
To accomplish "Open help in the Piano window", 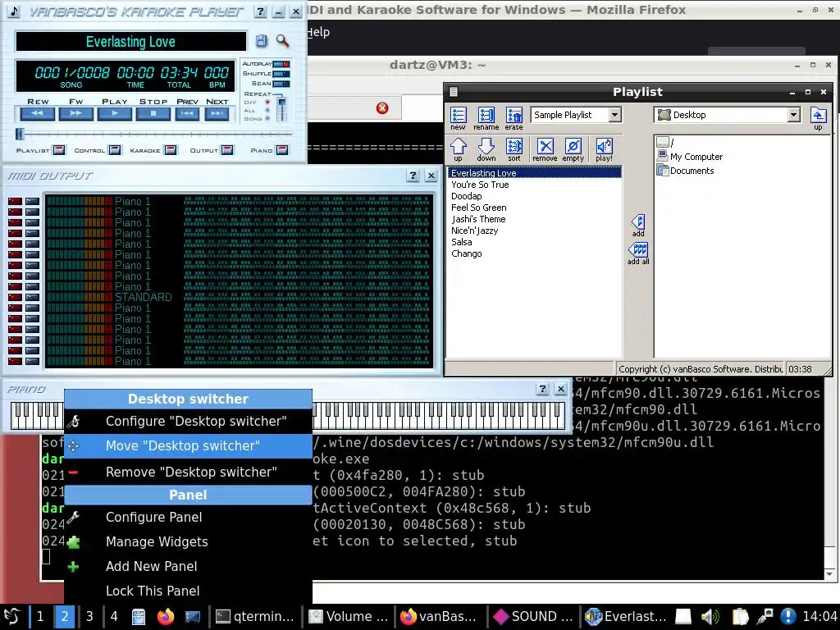I will 542,389.
